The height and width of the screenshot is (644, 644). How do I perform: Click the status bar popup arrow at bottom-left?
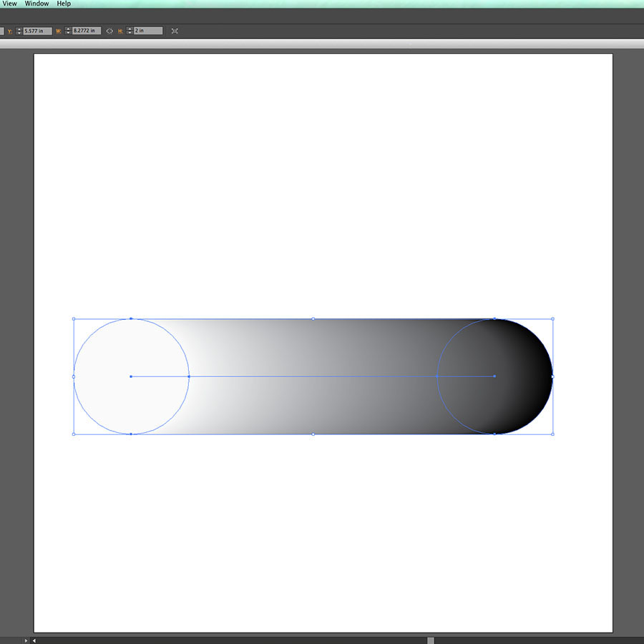pyautogui.click(x=26, y=640)
